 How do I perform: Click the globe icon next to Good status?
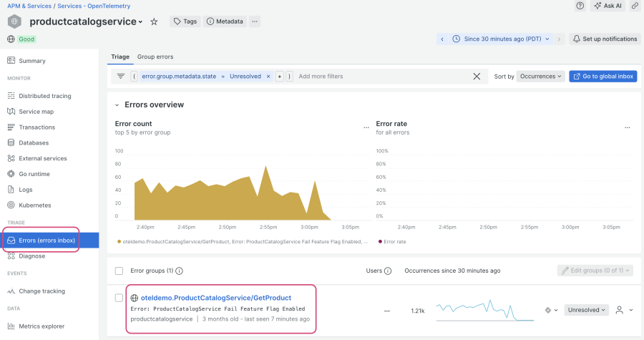pos(11,39)
